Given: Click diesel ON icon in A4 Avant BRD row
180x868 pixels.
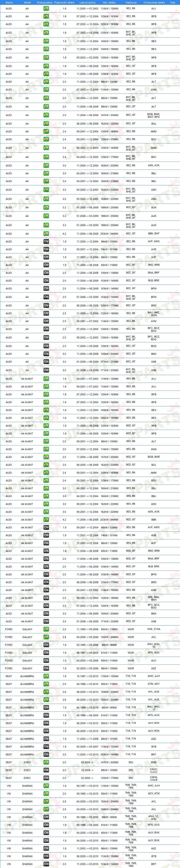Looking at the screenshot, I should pyautogui.click(x=46, y=582).
